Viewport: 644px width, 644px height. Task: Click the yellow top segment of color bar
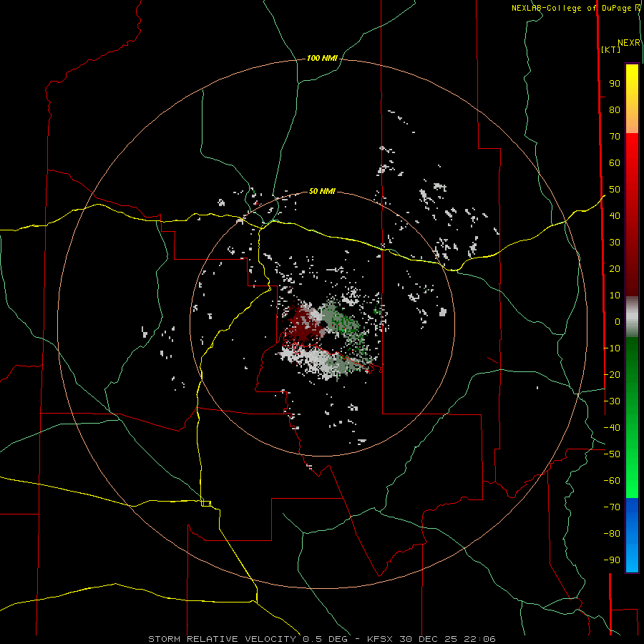[632, 99]
